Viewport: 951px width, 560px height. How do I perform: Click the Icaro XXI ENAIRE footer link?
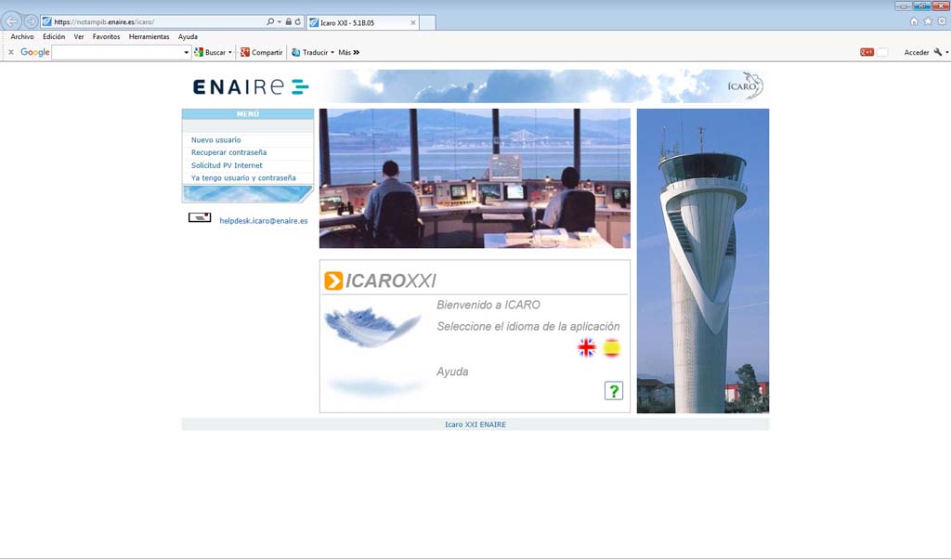[x=475, y=423]
